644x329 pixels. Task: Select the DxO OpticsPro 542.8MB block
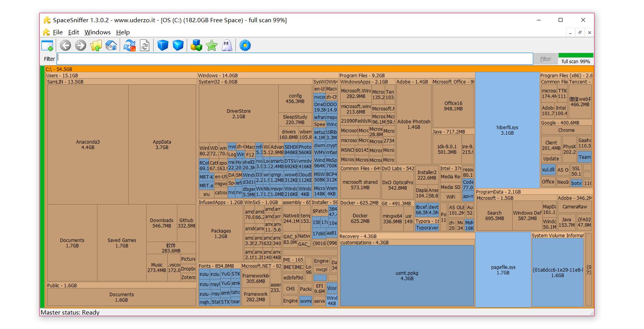(397, 185)
